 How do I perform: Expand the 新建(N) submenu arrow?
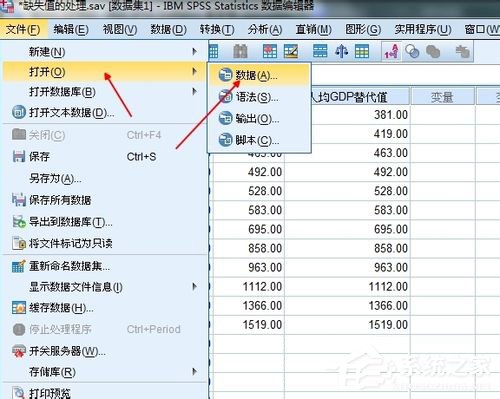coord(194,52)
